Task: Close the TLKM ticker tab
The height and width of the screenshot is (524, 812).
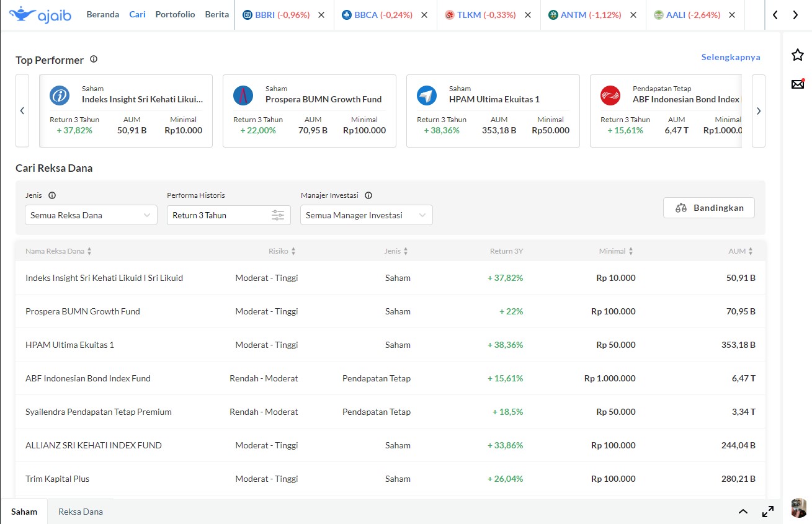Action: pyautogui.click(x=527, y=15)
